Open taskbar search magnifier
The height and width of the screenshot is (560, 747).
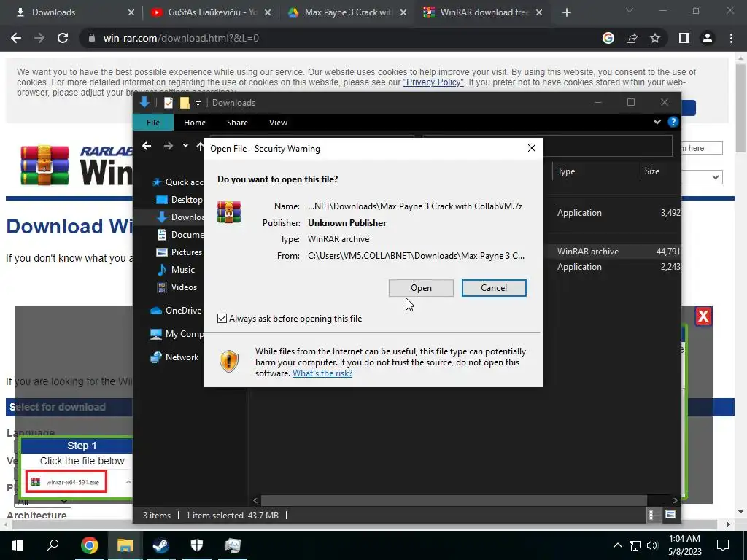[53, 545]
